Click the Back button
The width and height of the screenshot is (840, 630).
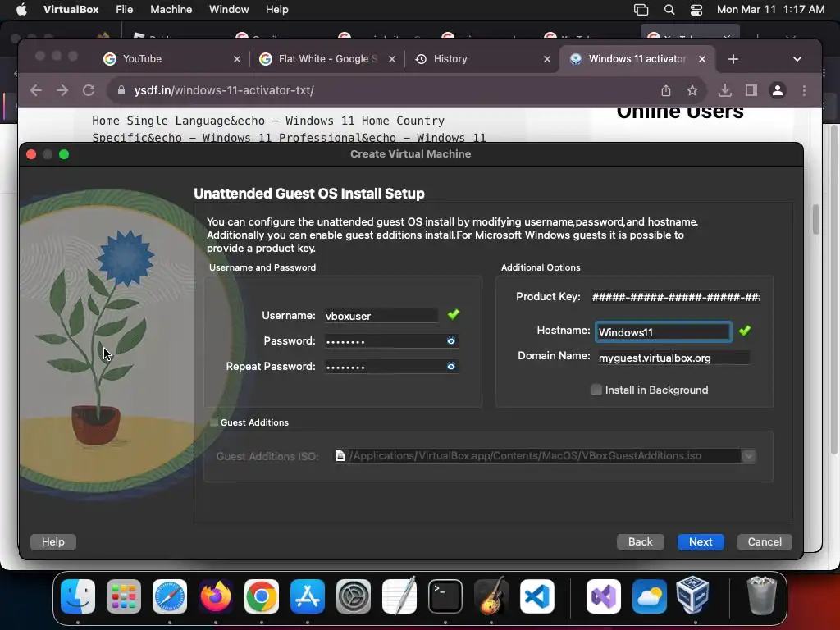pyautogui.click(x=640, y=542)
